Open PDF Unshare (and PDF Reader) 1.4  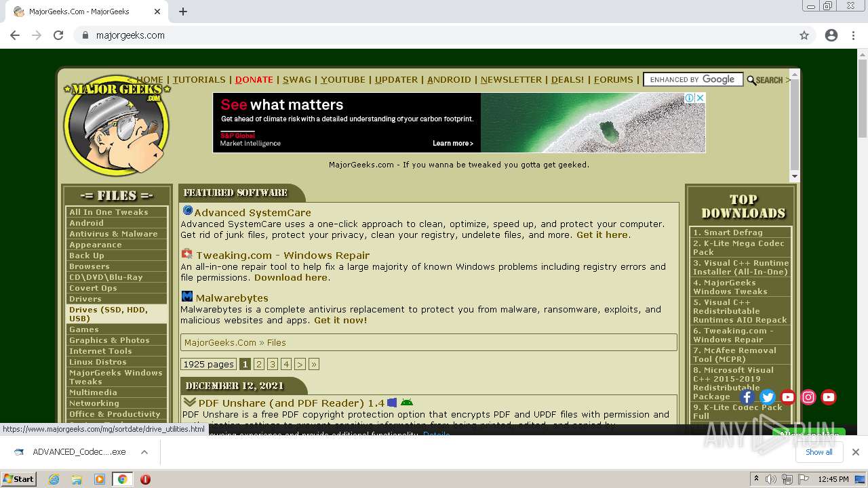tap(292, 403)
